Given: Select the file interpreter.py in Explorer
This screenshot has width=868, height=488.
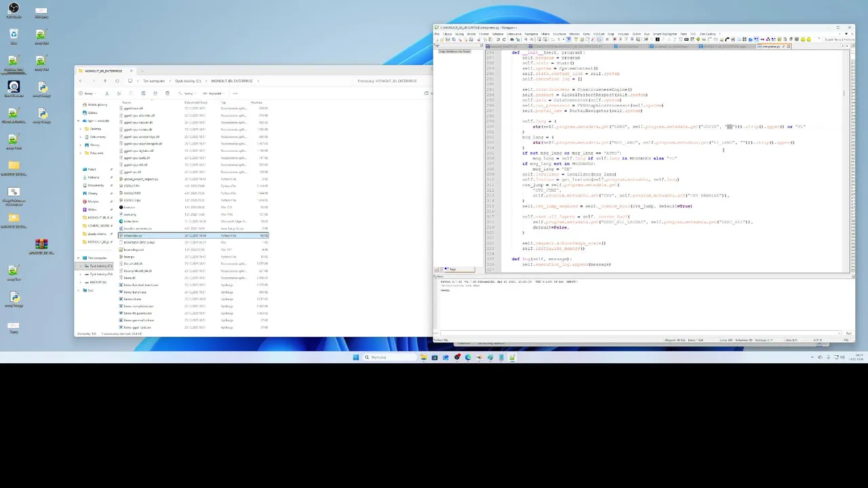Looking at the screenshot, I should tap(193, 235).
